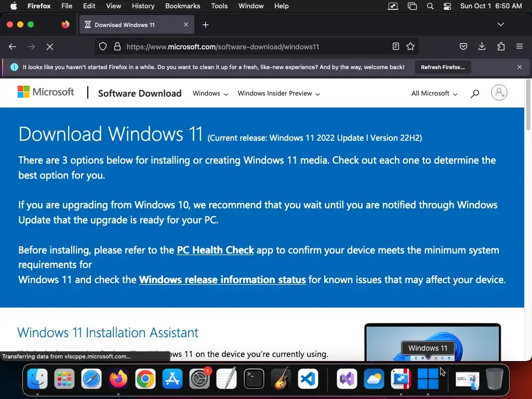Screen dimensions: 532x399
Task: Open search on Microsoft site header
Action: [x=475, y=94]
